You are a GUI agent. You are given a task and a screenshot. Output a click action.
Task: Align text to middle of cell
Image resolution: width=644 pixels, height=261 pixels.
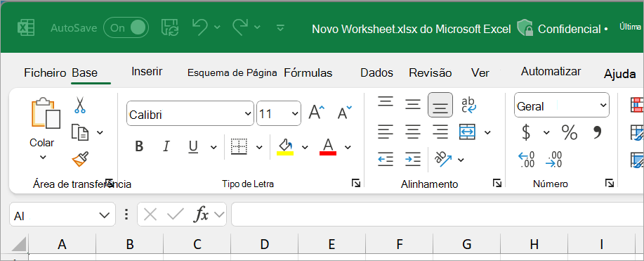tap(412, 105)
